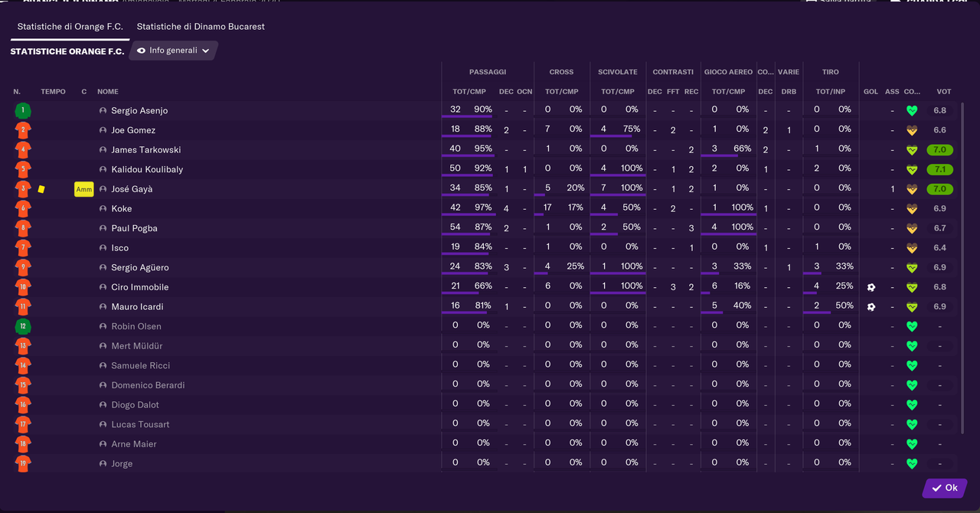Sort by the N. shirt number header

(x=17, y=92)
